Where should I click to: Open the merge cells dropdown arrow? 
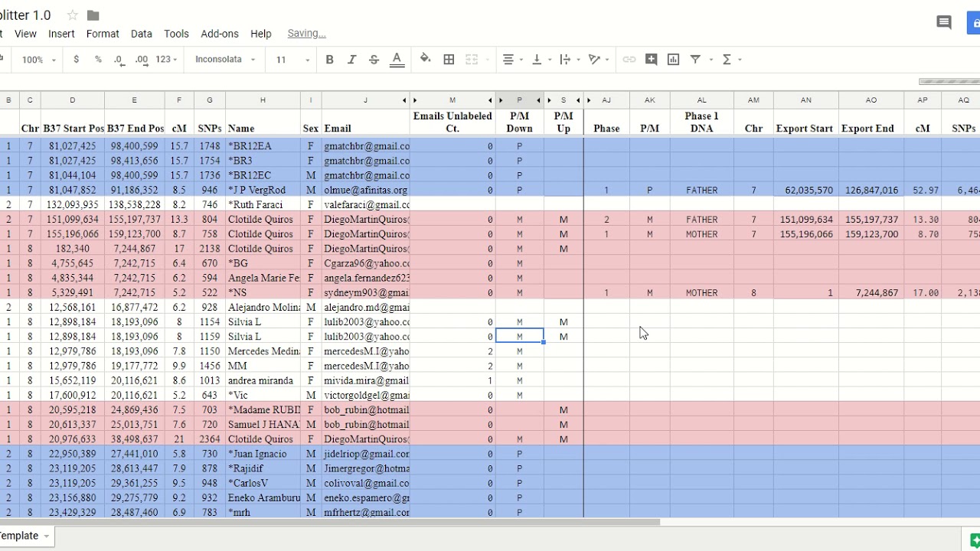(x=488, y=60)
